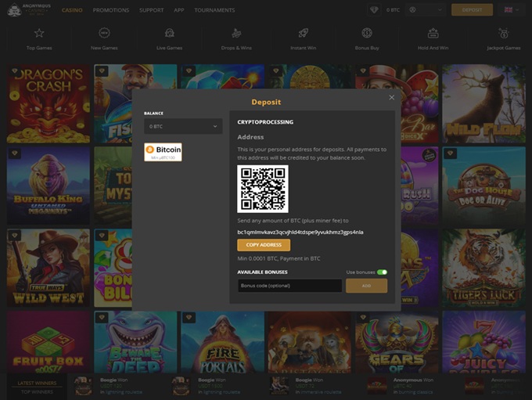Select the Hold And Win icon
Image resolution: width=532 pixels, height=400 pixels.
coord(433,34)
